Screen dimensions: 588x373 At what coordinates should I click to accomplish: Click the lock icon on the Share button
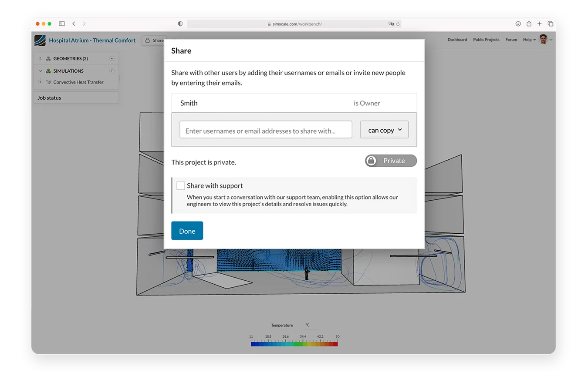(x=147, y=40)
